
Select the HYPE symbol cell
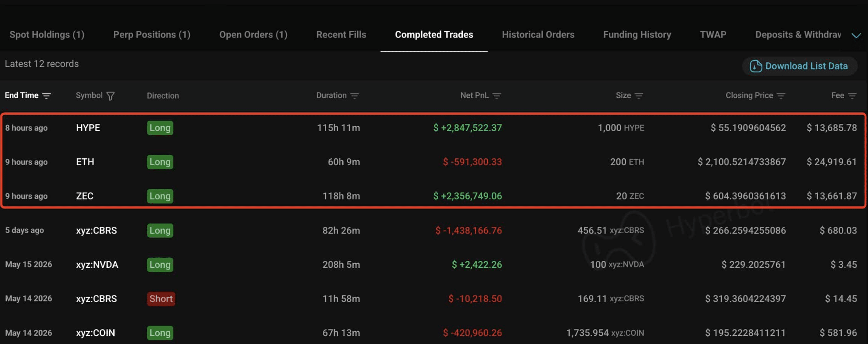pyautogui.click(x=88, y=128)
